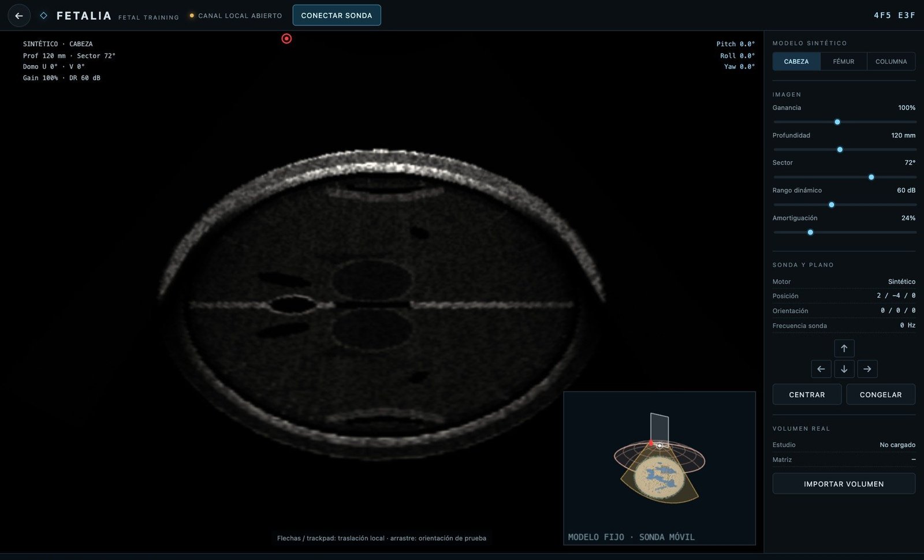Click the Fetalia diamond logo icon
The image size is (924, 560).
tap(43, 16)
